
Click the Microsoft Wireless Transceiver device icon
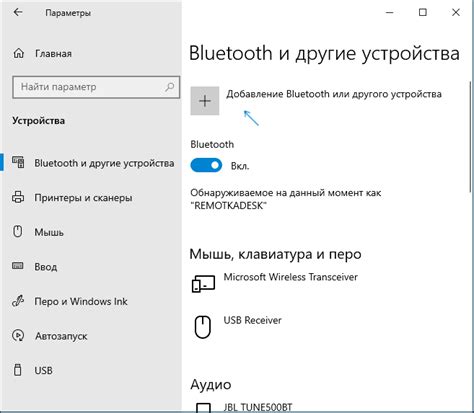click(x=203, y=284)
